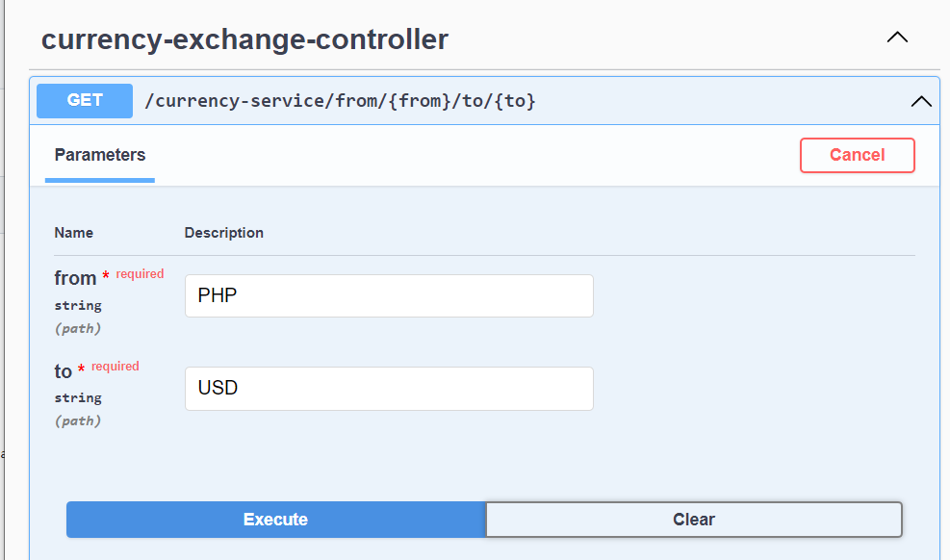The width and height of the screenshot is (950, 560).
Task: Click inside the from parameter field
Action: tap(389, 295)
